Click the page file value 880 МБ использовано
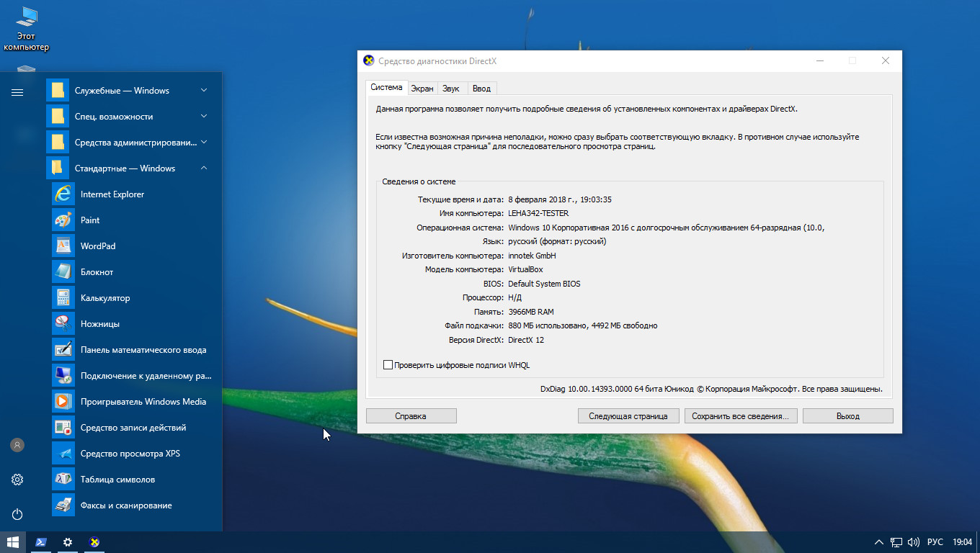980x553 pixels. click(548, 325)
